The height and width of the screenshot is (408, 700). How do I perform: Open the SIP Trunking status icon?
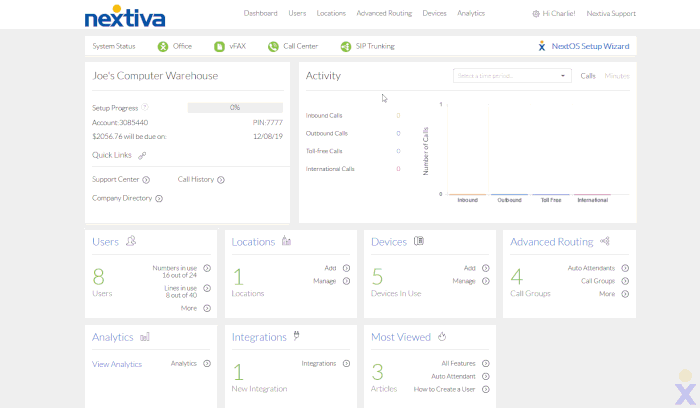click(x=346, y=46)
